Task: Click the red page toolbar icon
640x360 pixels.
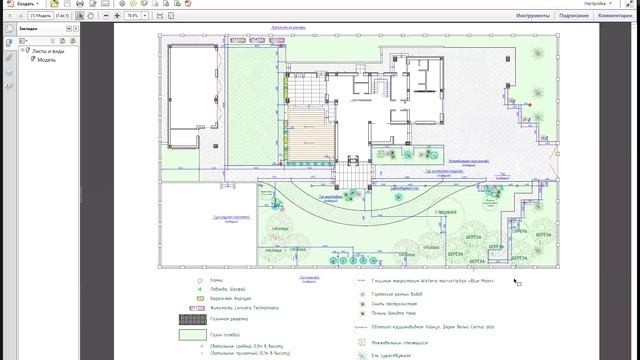Action: click(x=188, y=4)
